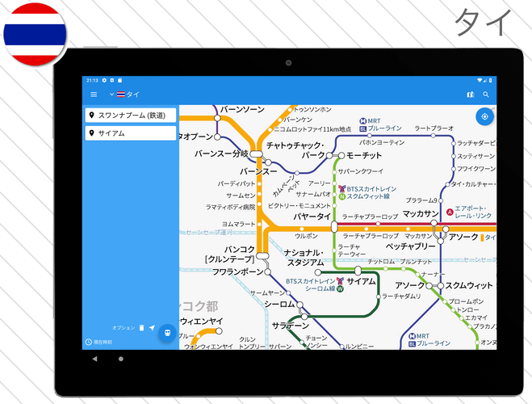Select ナショナル・スタジアム station label

coord(304,257)
